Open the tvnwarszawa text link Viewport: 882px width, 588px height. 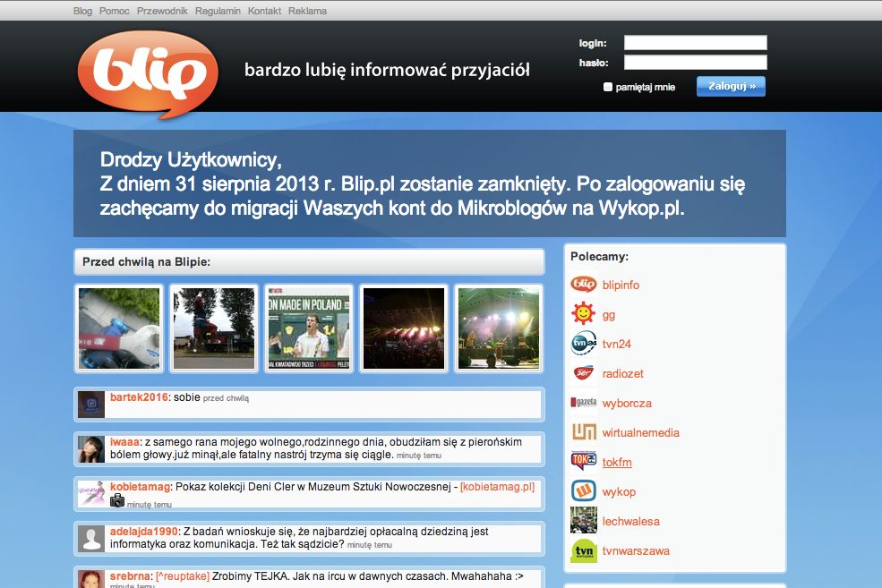636,551
